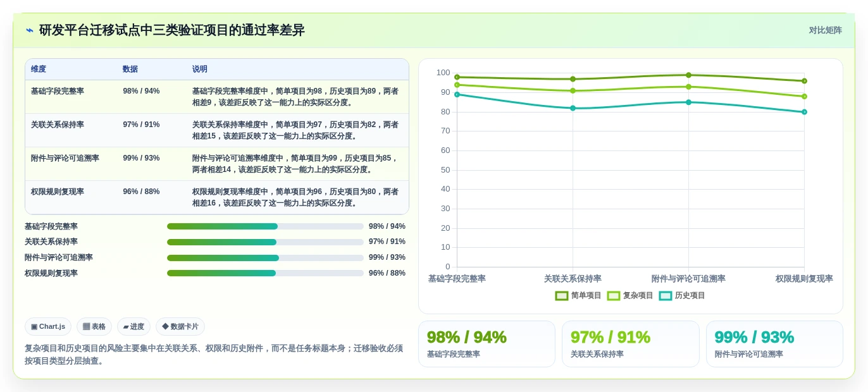The width and height of the screenshot is (868, 392).
Task: Select the Chart.js tag chip
Action: [48, 326]
